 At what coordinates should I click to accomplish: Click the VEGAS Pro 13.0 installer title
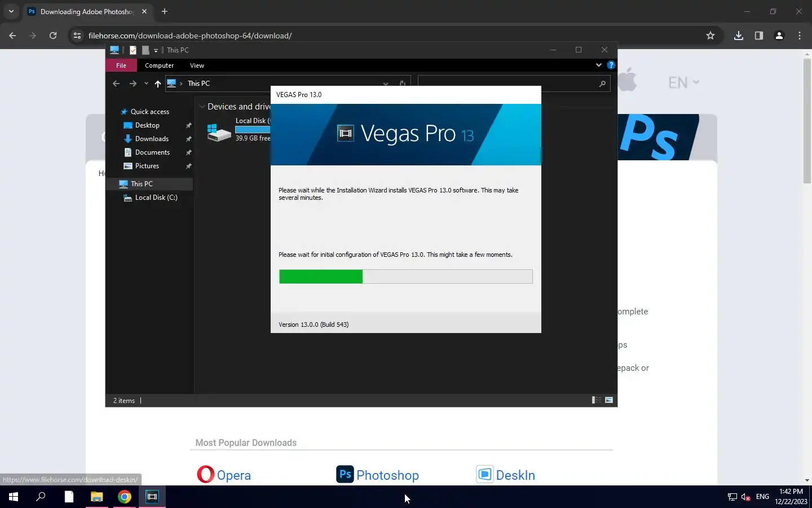point(299,95)
